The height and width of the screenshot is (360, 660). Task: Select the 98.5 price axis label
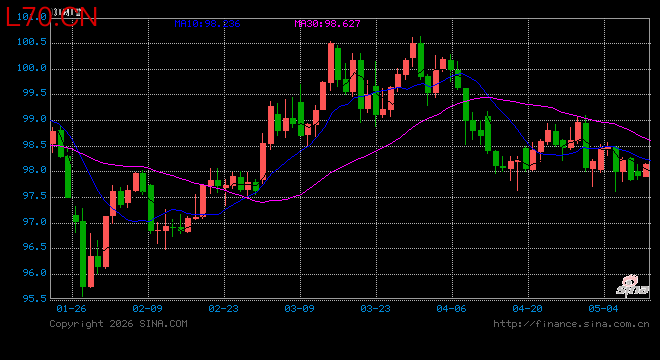(35, 145)
